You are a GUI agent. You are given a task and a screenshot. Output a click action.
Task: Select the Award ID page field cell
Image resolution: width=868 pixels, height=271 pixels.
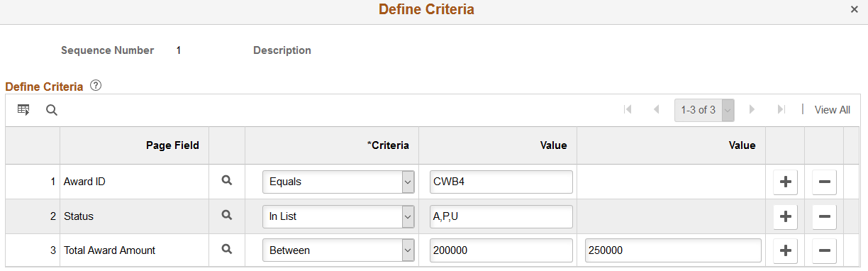point(84,182)
